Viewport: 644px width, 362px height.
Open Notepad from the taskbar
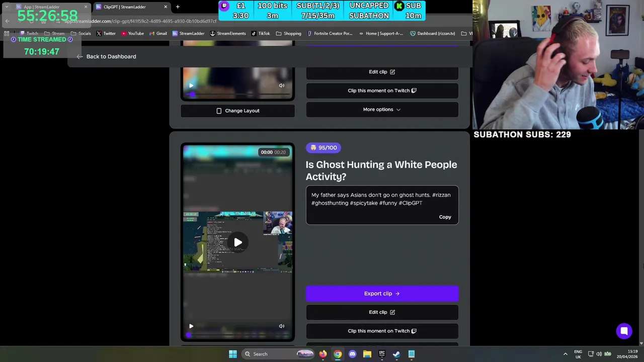[412, 354]
